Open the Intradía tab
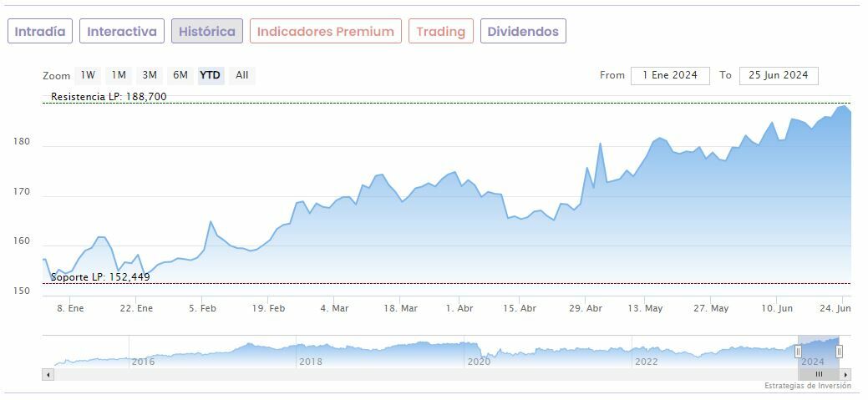This screenshot has height=400, width=868. click(x=40, y=32)
